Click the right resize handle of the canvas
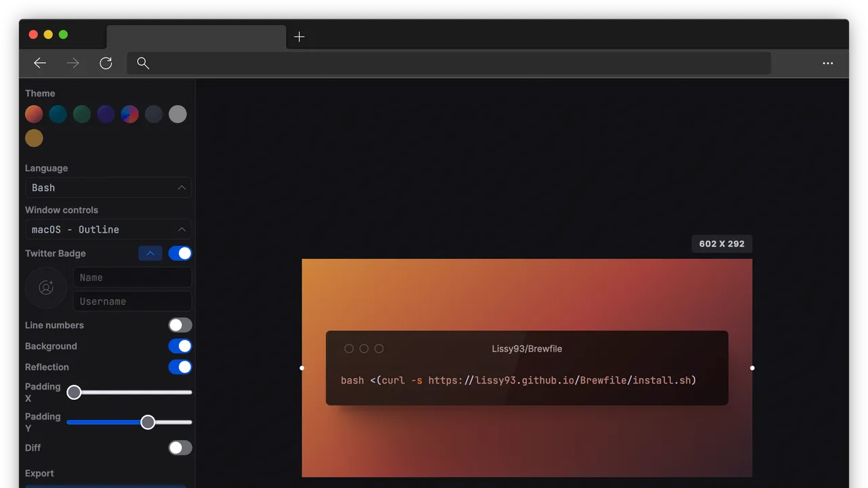 pyautogui.click(x=752, y=368)
